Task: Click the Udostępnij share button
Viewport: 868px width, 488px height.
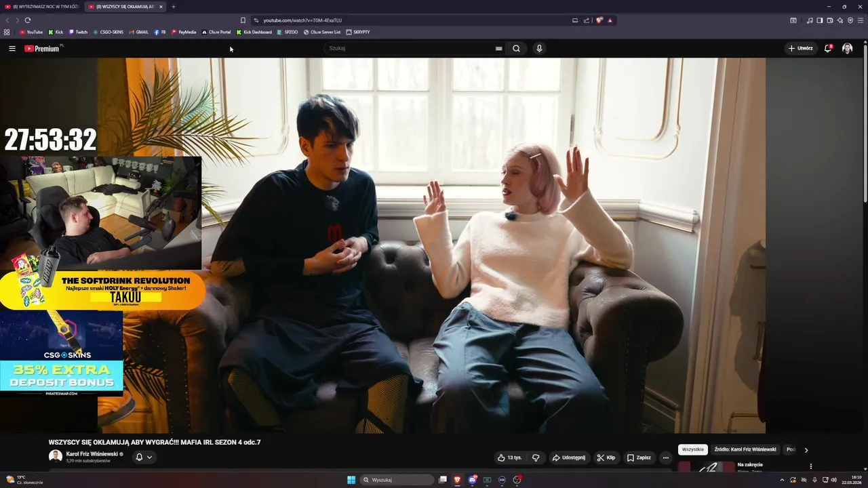Action: coord(568,457)
